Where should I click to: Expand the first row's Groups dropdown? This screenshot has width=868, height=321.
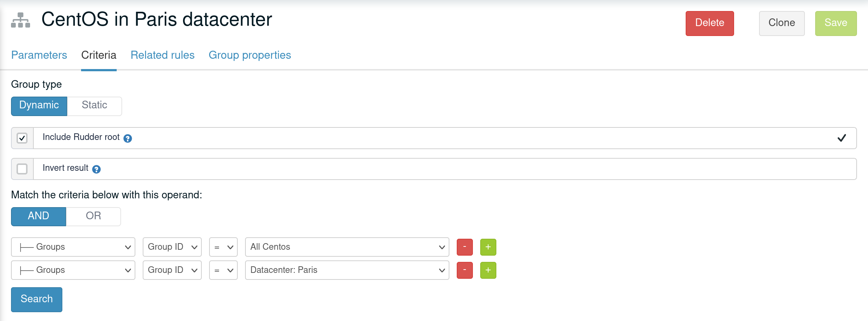pos(73,247)
